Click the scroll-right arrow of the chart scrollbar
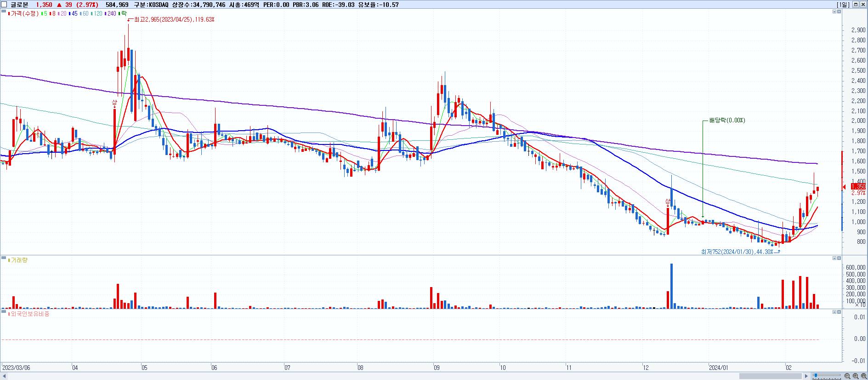868x380 pixels. click(806, 376)
